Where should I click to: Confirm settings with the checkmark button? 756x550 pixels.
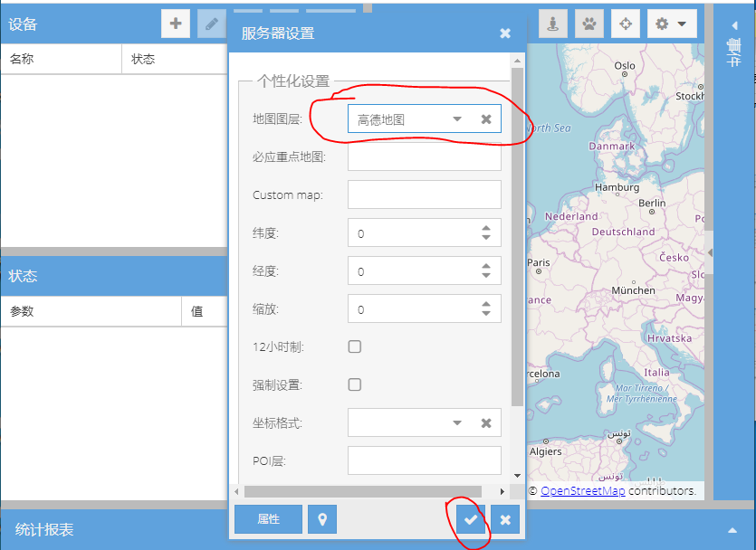[470, 519]
